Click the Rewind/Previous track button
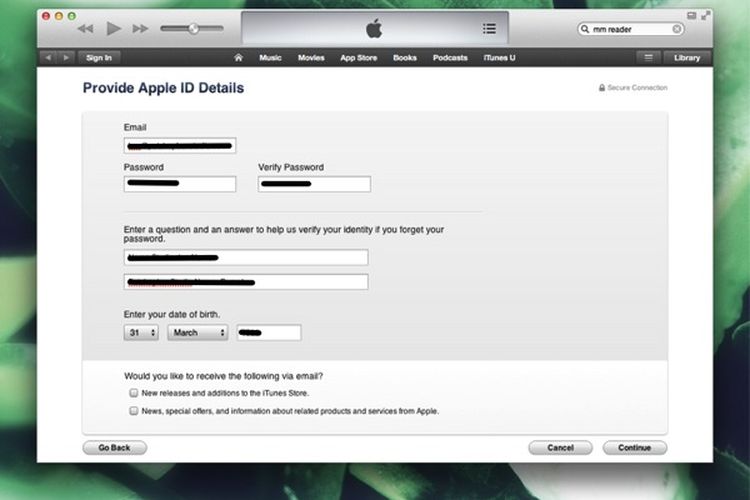The height and width of the screenshot is (500, 750). pyautogui.click(x=85, y=28)
